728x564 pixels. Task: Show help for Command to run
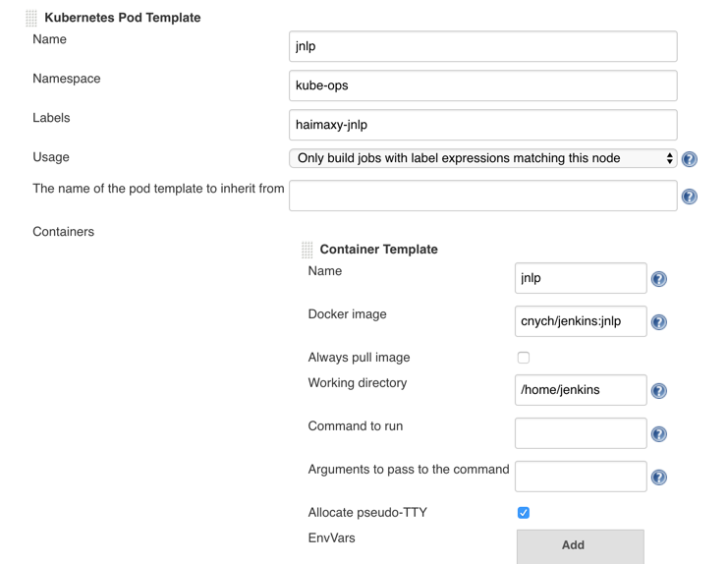(659, 434)
